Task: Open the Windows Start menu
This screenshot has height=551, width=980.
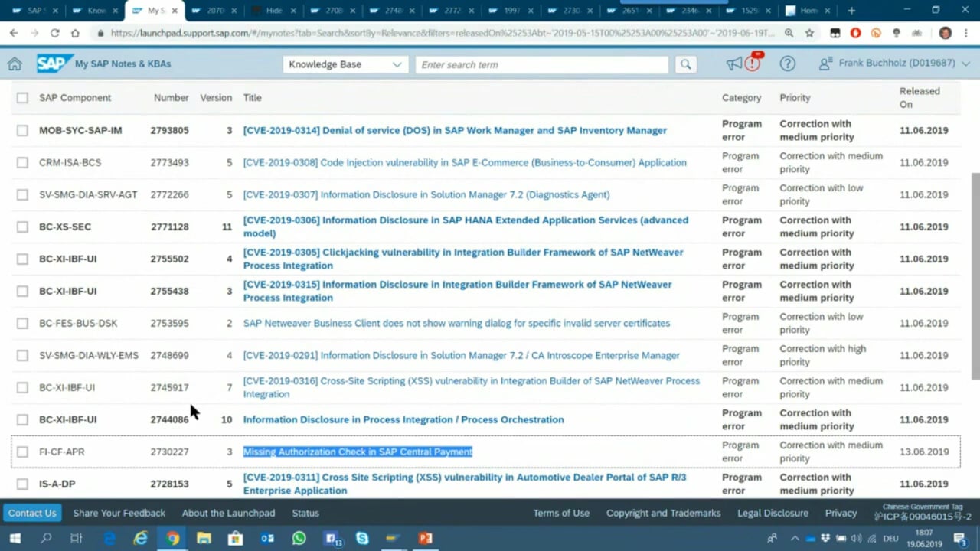Action: coord(15,539)
